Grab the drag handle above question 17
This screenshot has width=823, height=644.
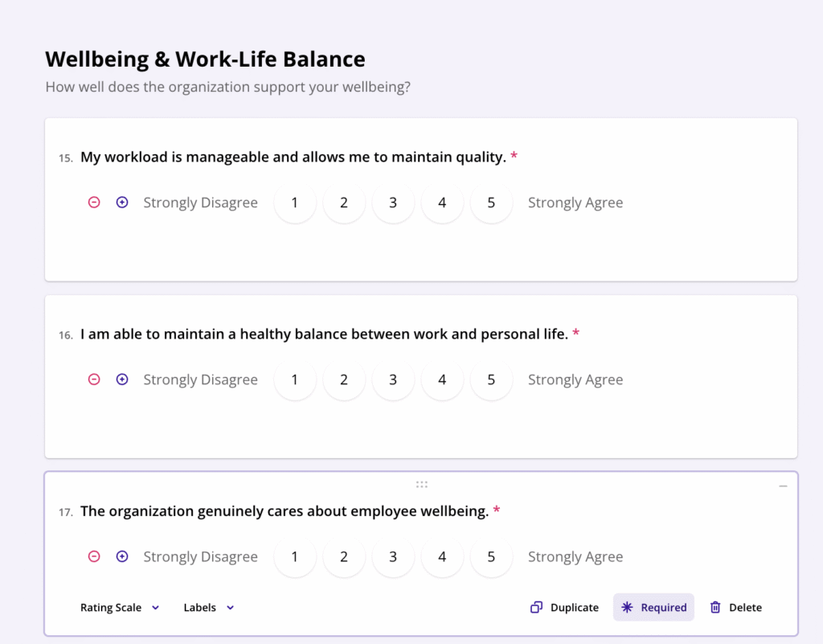point(421,485)
